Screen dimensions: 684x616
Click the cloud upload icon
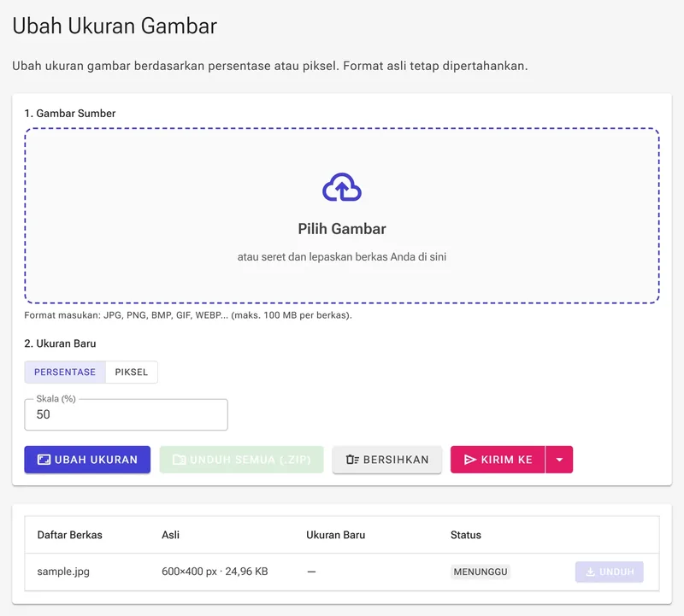click(341, 187)
